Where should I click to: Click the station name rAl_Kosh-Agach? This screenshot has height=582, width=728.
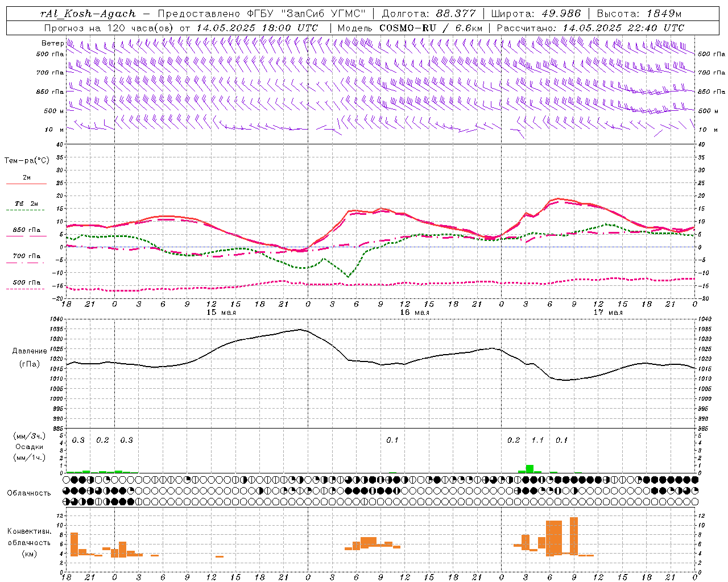[88, 14]
